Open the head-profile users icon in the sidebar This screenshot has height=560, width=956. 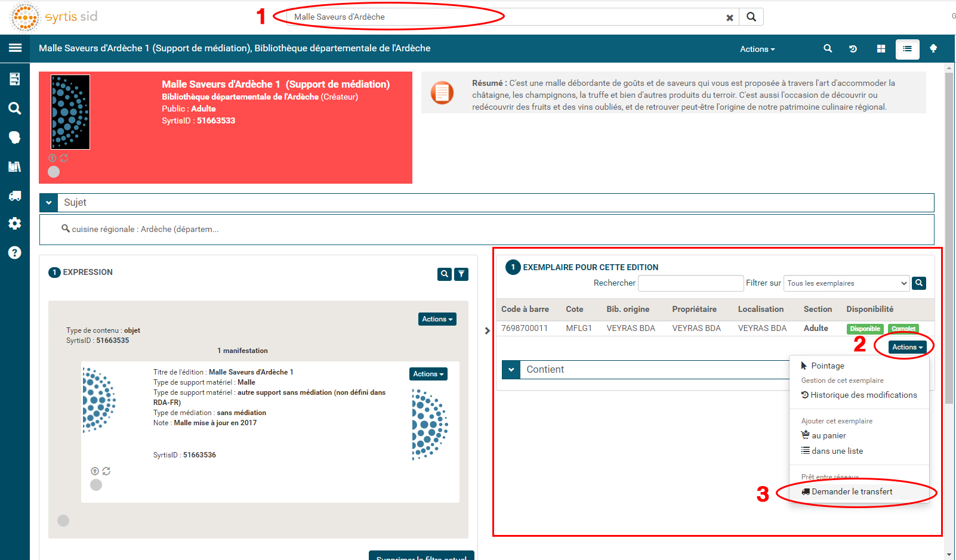15,137
